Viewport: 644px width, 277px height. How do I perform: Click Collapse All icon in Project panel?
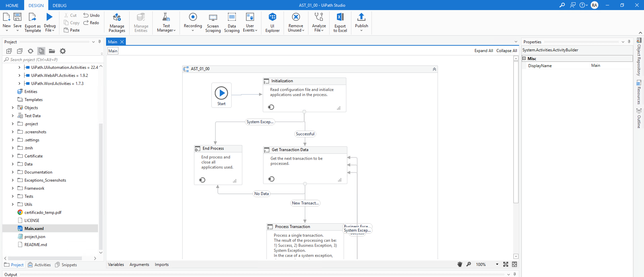click(x=20, y=51)
